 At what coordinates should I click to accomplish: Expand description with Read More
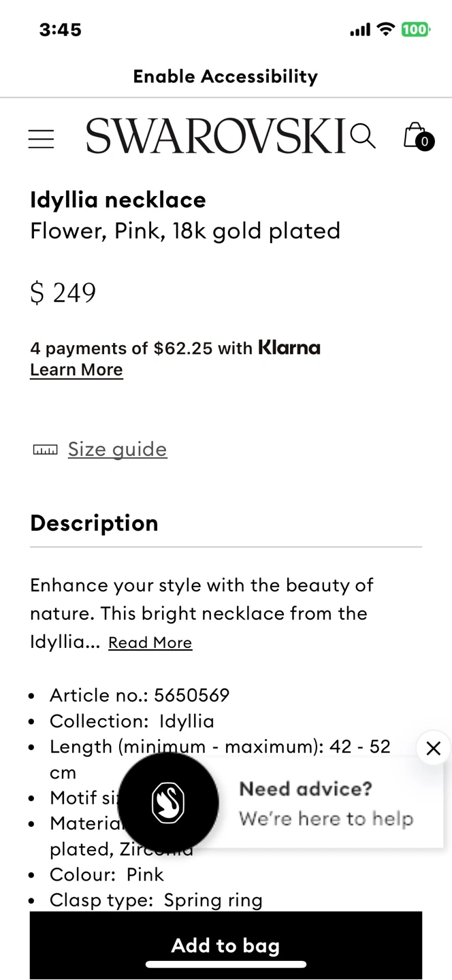click(150, 642)
